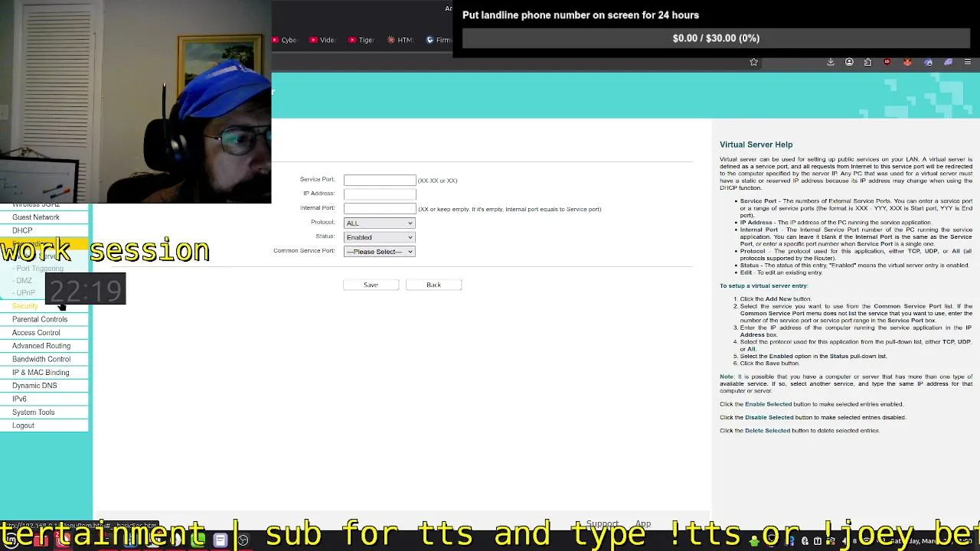Switch to the Firm browser tab
Viewport: 980px width, 551px height.
tap(439, 40)
